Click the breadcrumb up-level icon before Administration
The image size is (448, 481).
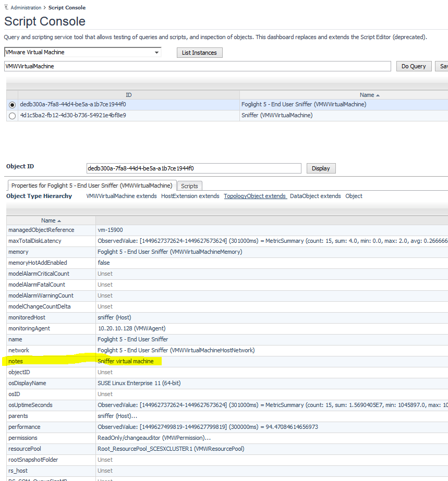[x=6, y=7]
